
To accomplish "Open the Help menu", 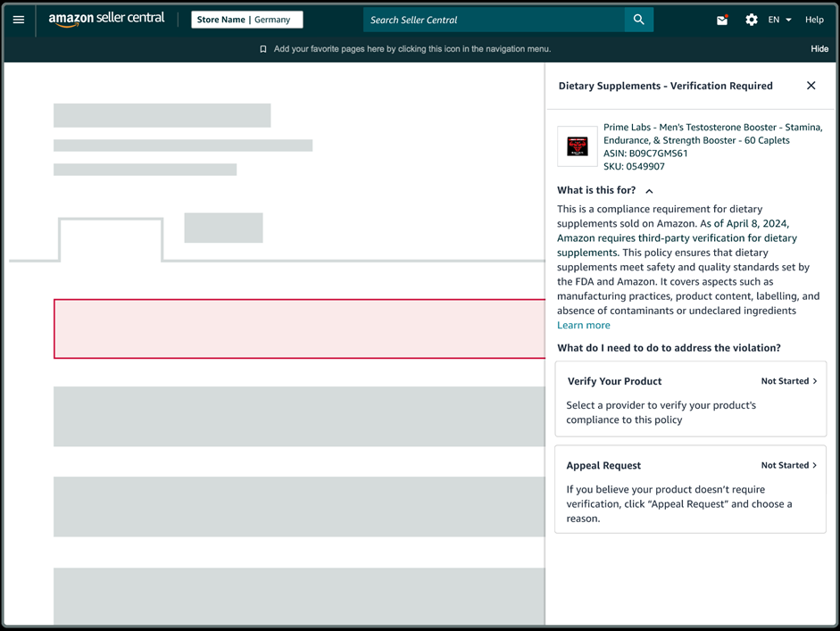I will [814, 20].
